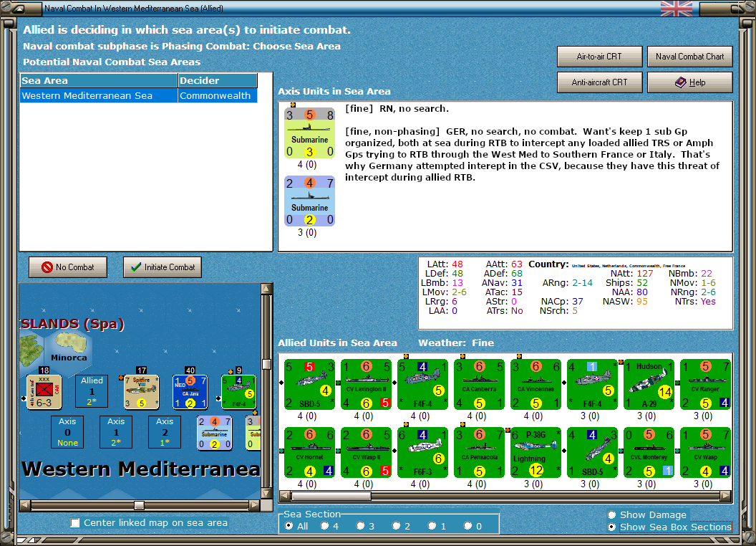
Task: Click the Initiate Combat button
Action: click(163, 267)
